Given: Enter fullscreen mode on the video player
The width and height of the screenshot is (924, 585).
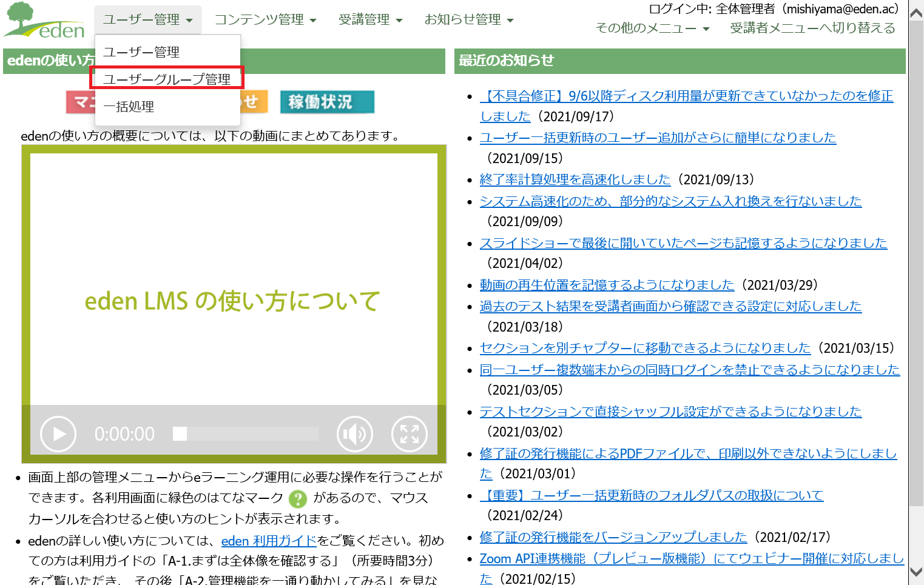Looking at the screenshot, I should click(x=410, y=434).
